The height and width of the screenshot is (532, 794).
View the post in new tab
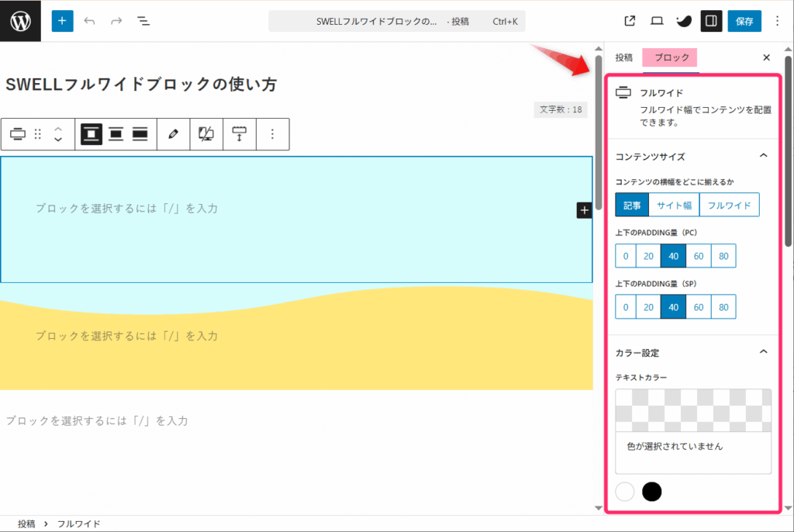(x=630, y=21)
